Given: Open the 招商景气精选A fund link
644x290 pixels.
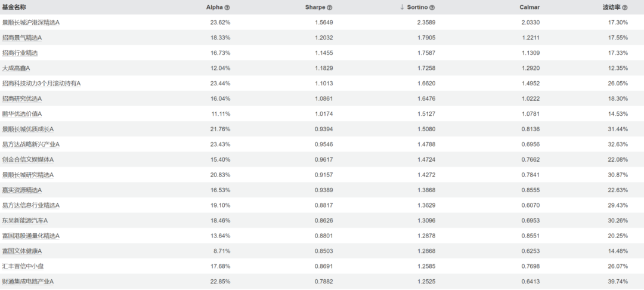Looking at the screenshot, I should point(22,38).
